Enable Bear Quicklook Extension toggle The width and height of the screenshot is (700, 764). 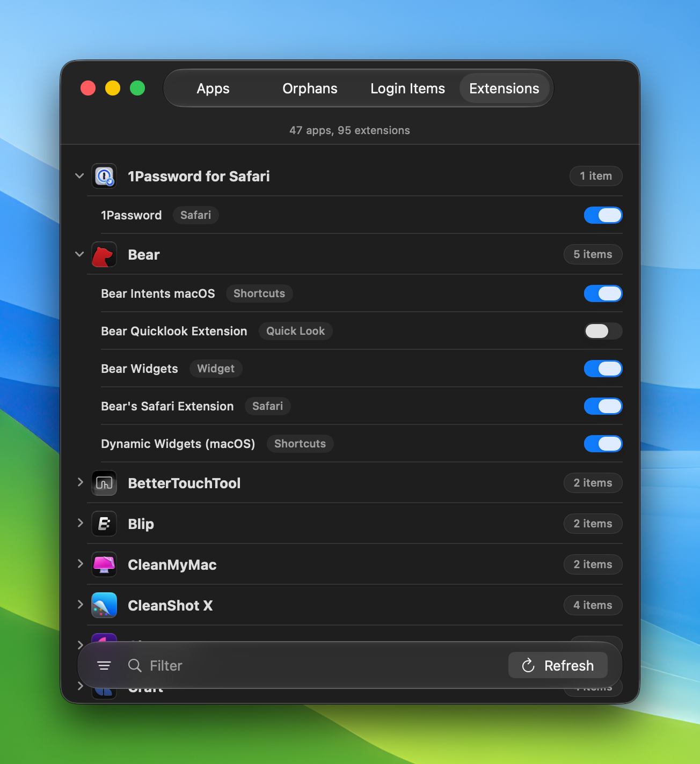pyautogui.click(x=603, y=331)
